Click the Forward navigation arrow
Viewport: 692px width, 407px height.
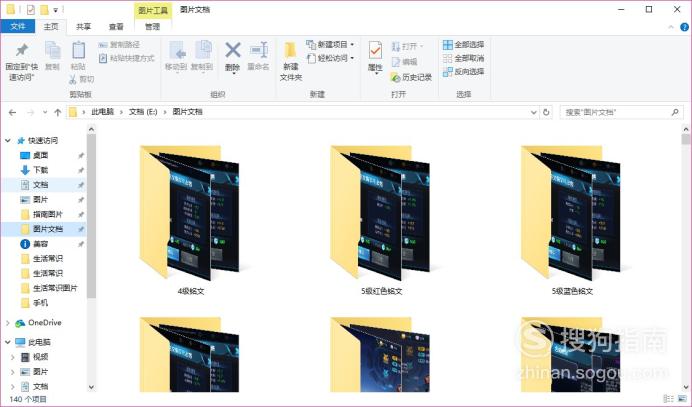tap(30, 113)
